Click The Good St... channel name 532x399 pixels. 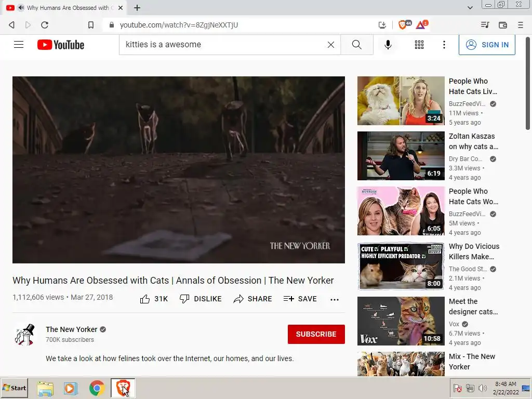pyautogui.click(x=468, y=269)
